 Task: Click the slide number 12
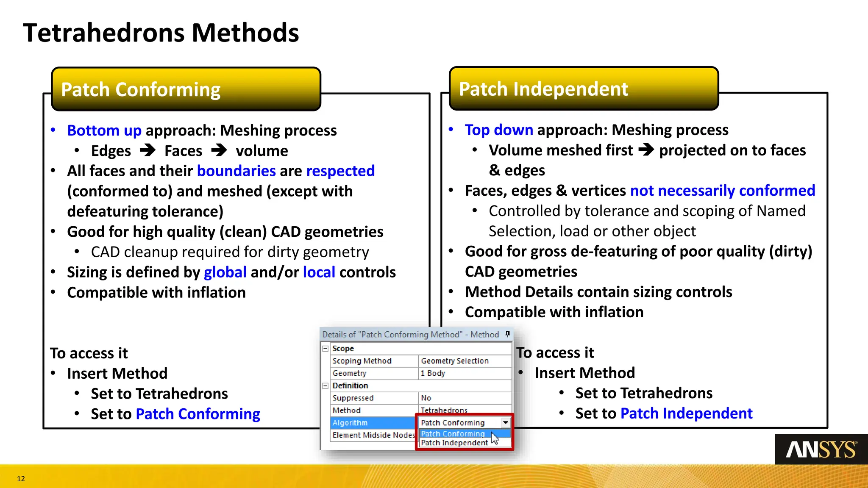pos(21,479)
